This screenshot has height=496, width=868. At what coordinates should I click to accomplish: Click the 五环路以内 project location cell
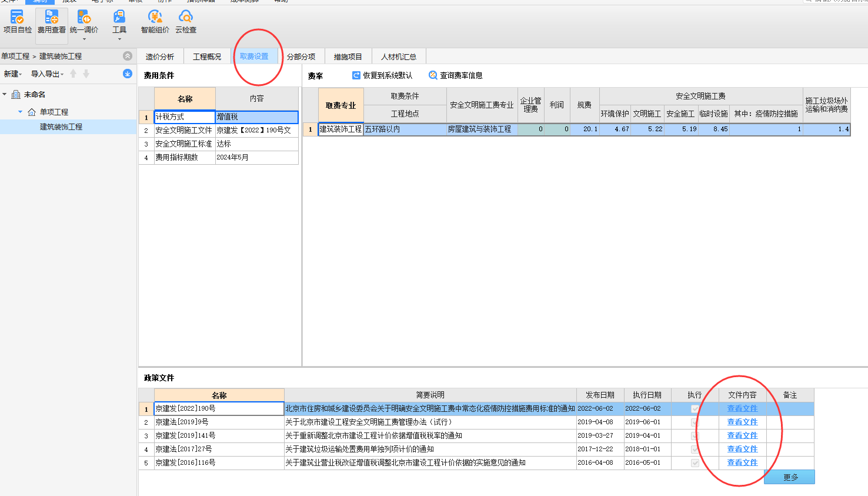click(405, 129)
